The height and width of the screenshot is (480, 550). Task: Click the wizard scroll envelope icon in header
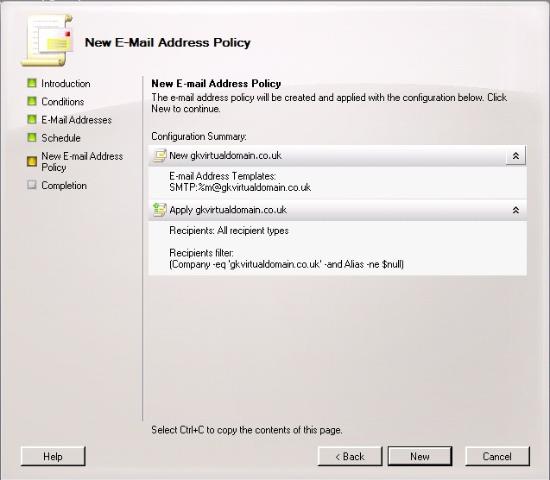47,40
